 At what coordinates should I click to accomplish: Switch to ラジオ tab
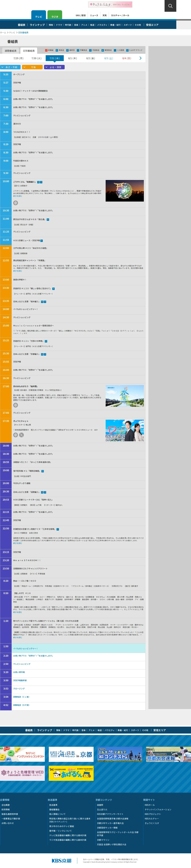55,15
